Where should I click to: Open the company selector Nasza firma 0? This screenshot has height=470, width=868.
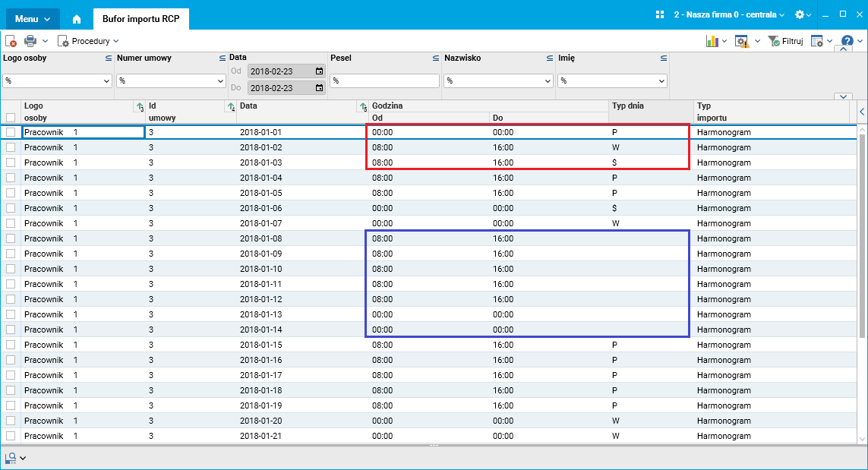click(x=729, y=15)
